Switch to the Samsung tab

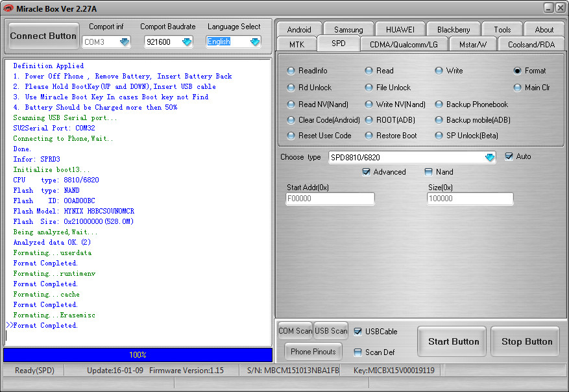pos(348,29)
